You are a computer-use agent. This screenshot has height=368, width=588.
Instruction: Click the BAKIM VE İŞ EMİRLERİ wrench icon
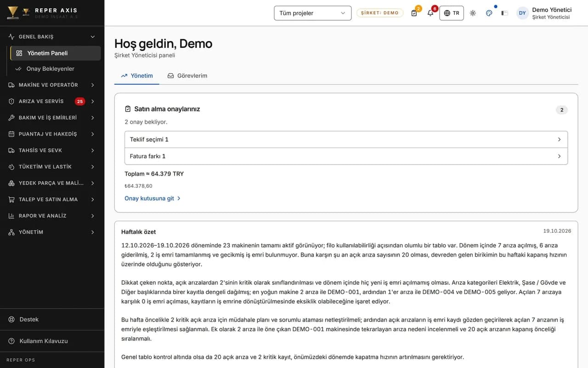tap(11, 118)
